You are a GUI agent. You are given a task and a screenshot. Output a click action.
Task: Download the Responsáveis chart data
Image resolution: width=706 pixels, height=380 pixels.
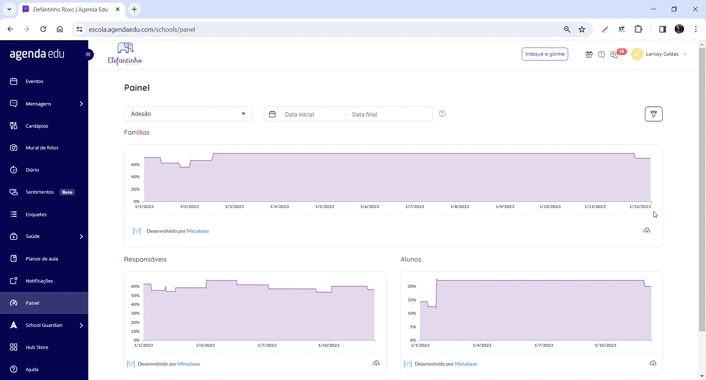pyautogui.click(x=376, y=363)
